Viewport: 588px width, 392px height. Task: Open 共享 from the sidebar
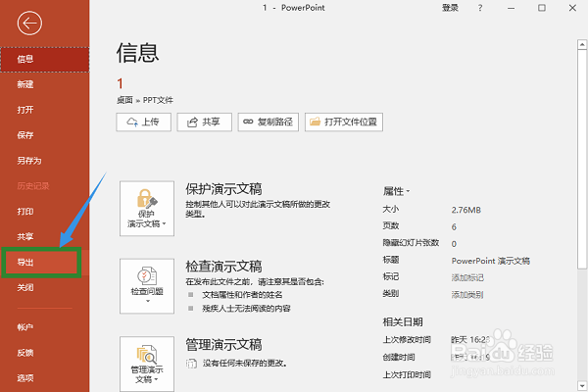point(45,237)
